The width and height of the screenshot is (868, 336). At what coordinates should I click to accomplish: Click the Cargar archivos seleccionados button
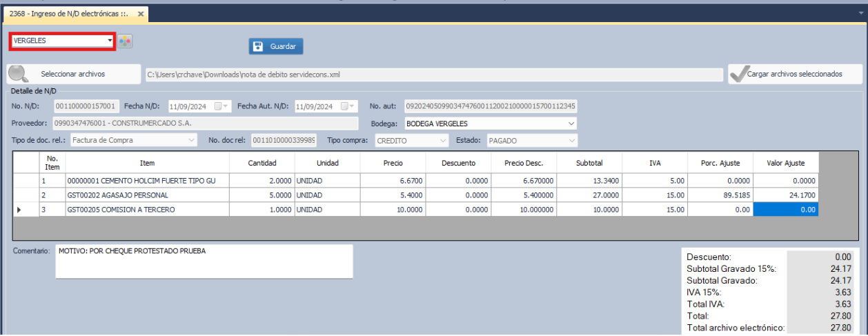coord(795,74)
